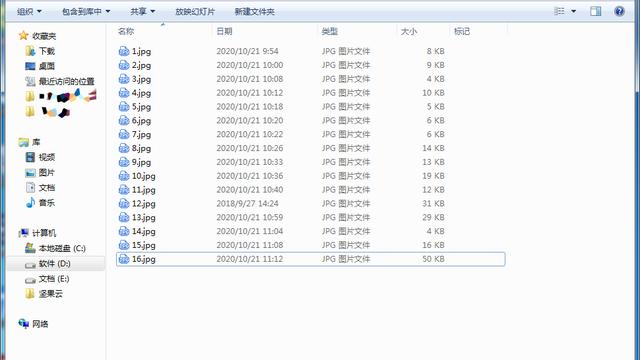Click the 14.jpg file name
This screenshot has width=640, height=360.
tap(144, 231)
